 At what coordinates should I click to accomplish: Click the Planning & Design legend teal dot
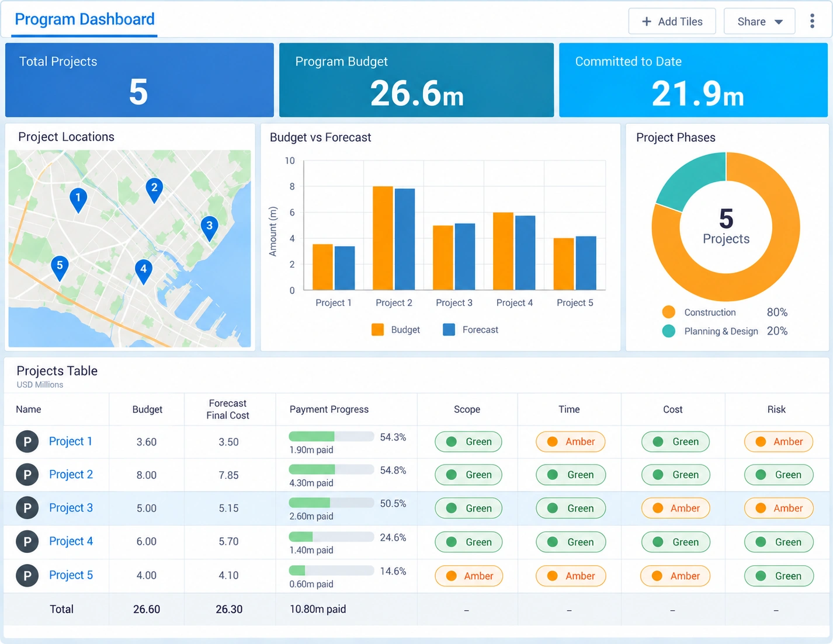pos(669,331)
